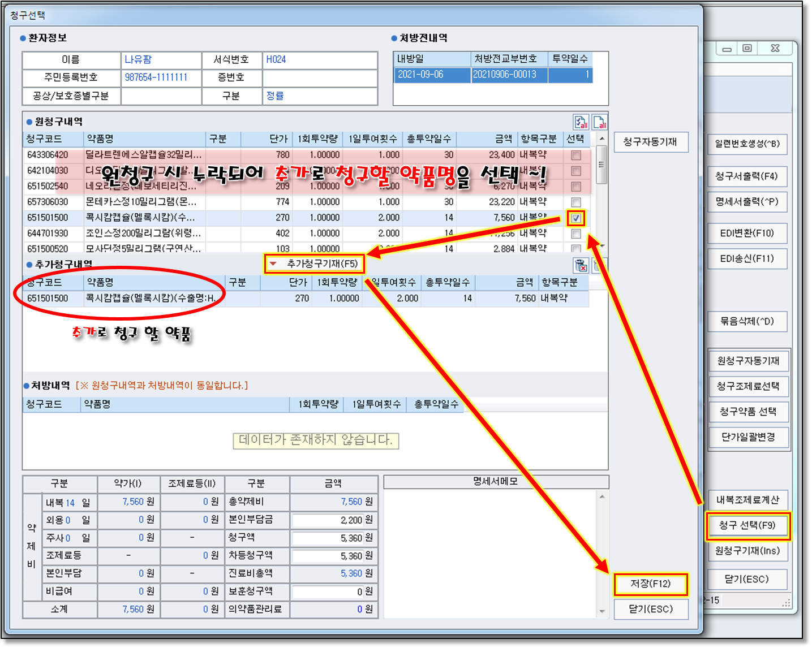This screenshot has height=648, width=812.
Task: Click the select-all checkmark document icon
Action: pyautogui.click(x=581, y=122)
